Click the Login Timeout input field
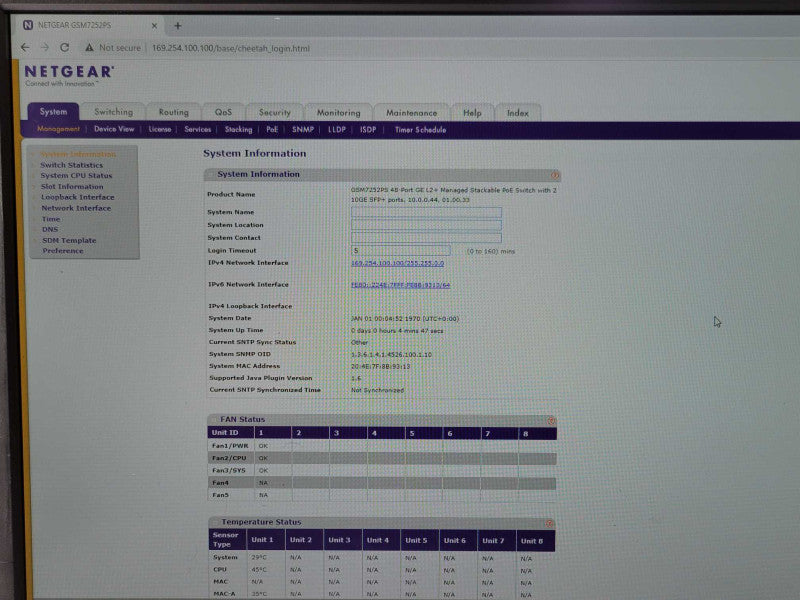This screenshot has width=800, height=600. [x=401, y=251]
